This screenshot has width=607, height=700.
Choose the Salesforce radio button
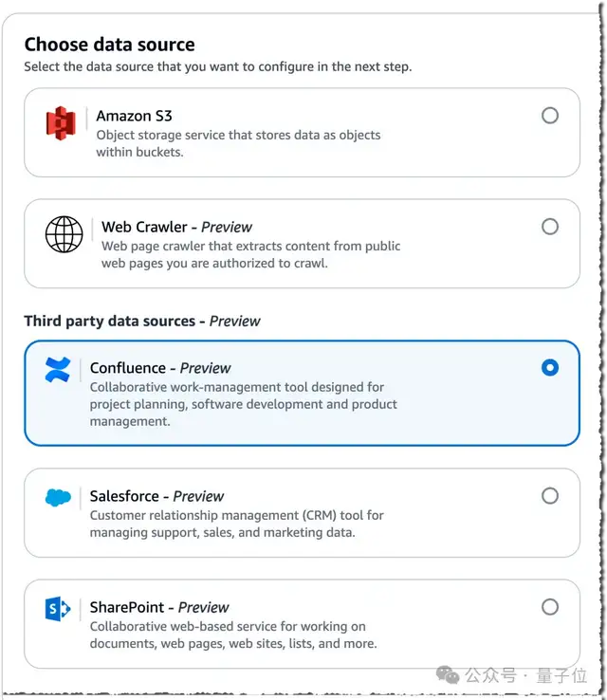click(550, 496)
